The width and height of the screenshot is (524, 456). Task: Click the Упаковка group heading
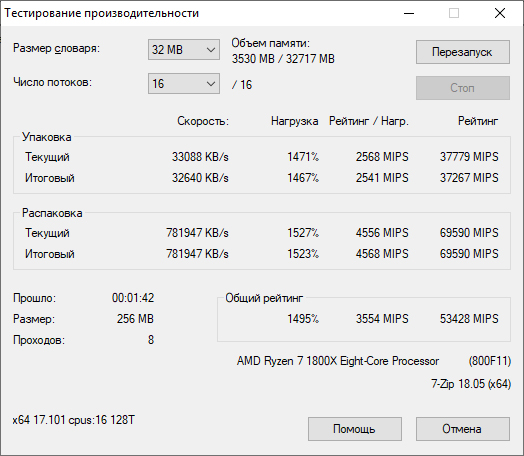pos(46,137)
